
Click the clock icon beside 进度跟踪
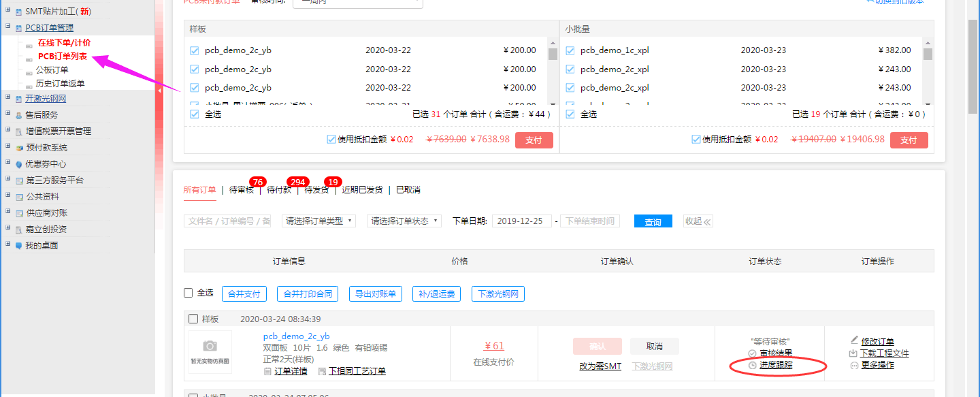pos(752,366)
